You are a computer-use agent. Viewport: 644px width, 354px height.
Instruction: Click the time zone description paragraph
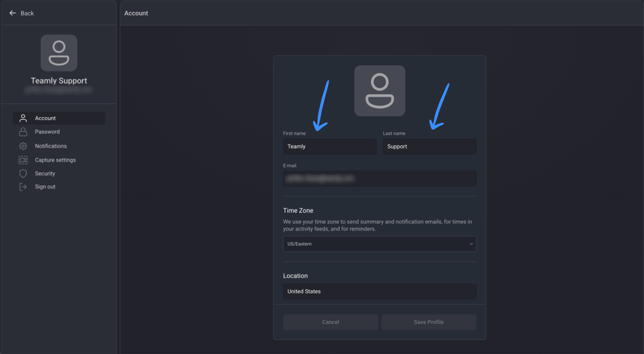(x=378, y=225)
